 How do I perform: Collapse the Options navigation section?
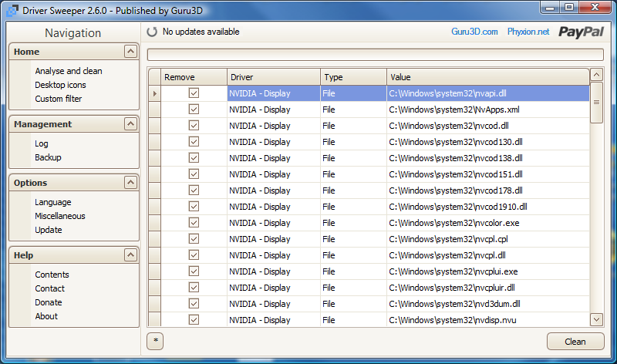coord(130,183)
